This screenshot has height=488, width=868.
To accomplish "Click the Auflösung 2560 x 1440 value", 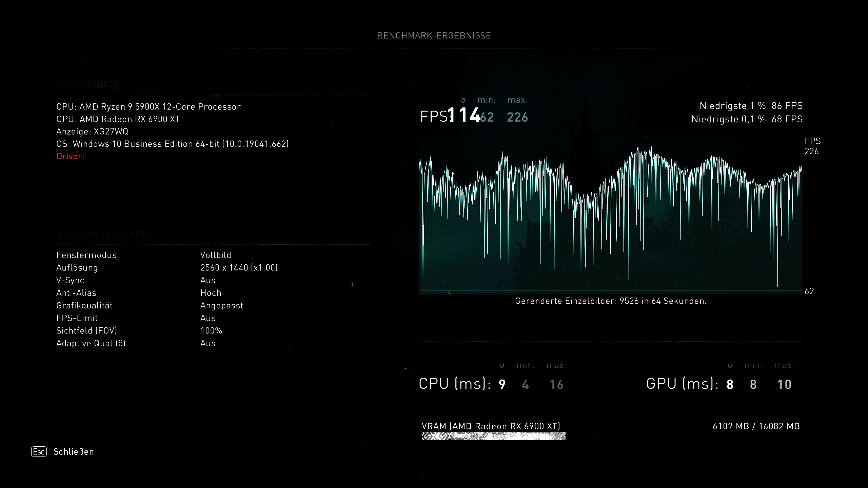I will click(x=239, y=268).
